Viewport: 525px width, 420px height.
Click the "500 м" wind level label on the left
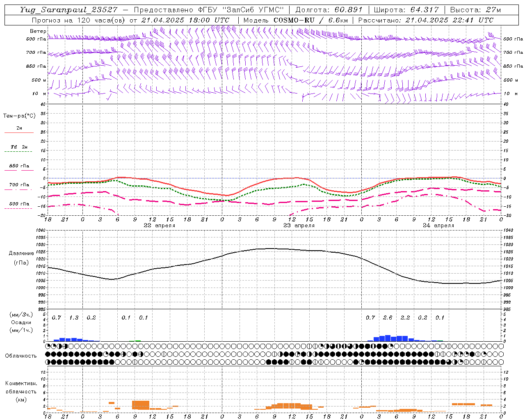tap(39, 80)
